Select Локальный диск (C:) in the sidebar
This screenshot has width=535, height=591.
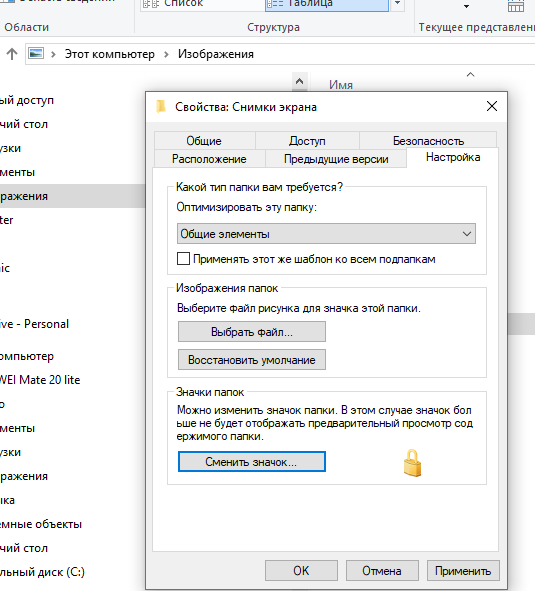click(x=42, y=572)
